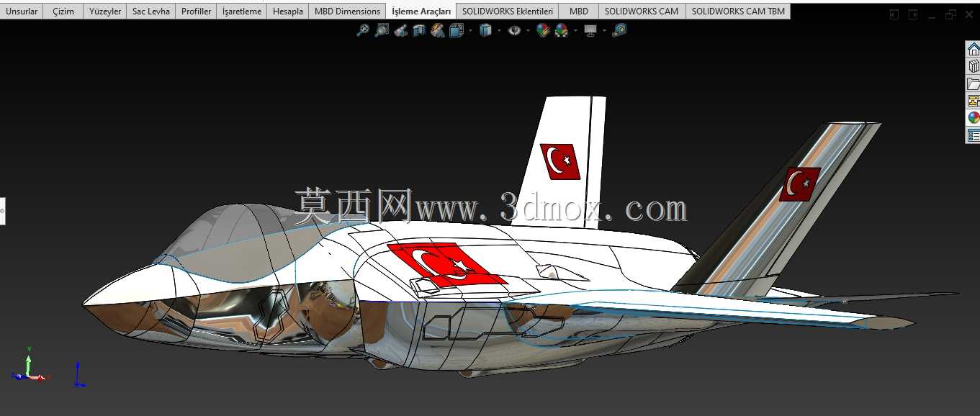Screen dimensions: 980x416
Task: Select the SOLIDWORKS CAM TBM tab
Action: [738, 12]
